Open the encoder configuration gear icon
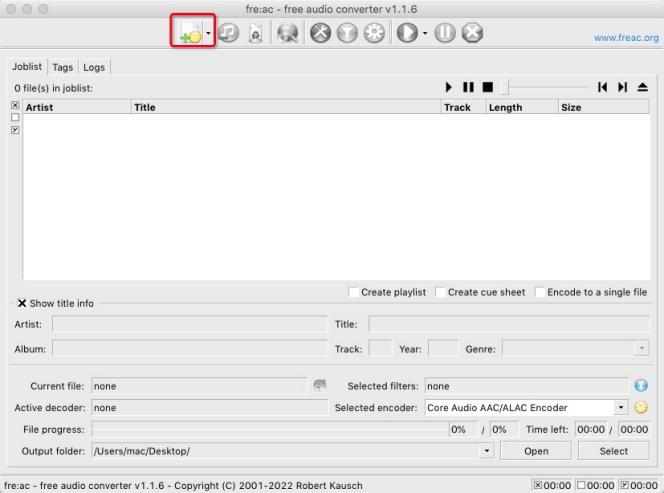This screenshot has height=493, width=664. tap(374, 33)
